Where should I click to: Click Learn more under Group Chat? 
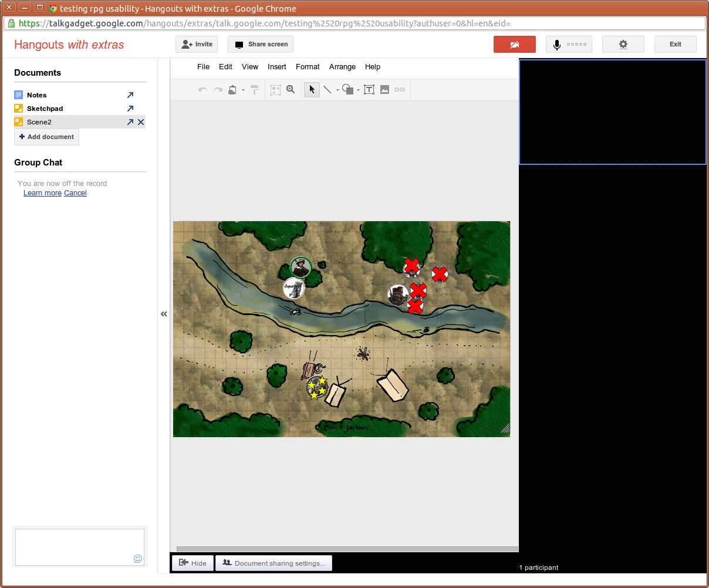42,192
